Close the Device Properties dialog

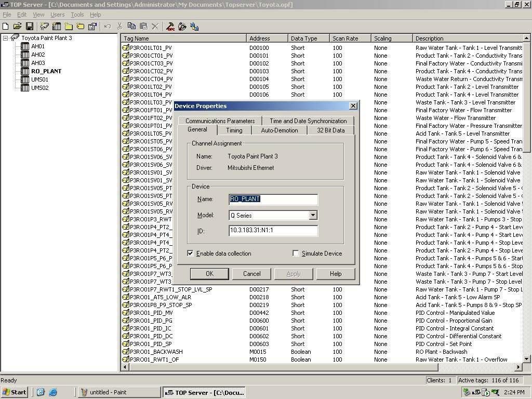tap(353, 106)
